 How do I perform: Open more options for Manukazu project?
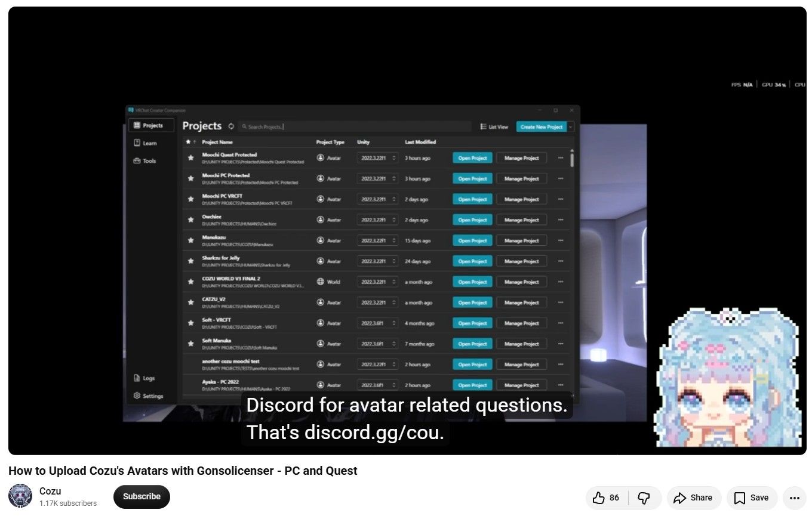click(561, 241)
